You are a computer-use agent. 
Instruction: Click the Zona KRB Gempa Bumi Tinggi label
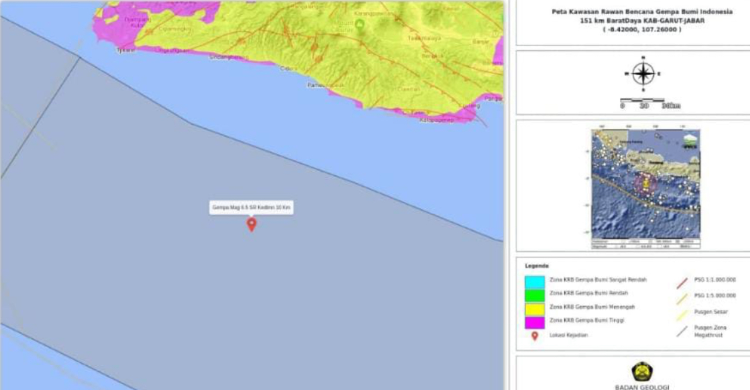point(587,320)
